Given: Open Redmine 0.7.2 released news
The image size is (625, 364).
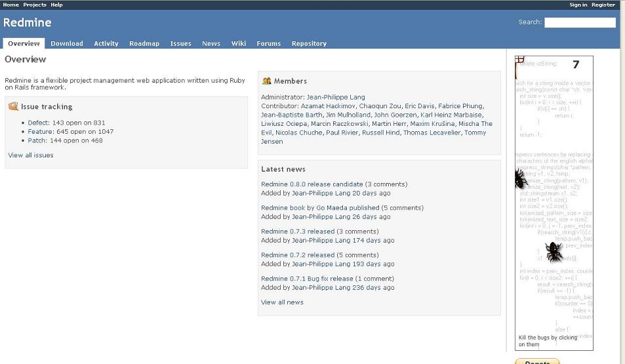Looking at the screenshot, I should 298,254.
